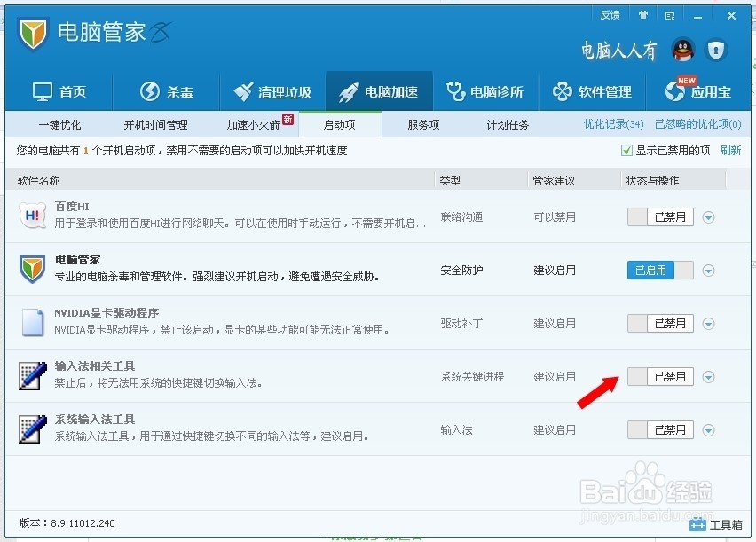Expand dropdown arrow for 系统输入法工具 row
Image resolution: width=756 pixels, height=542 pixels.
(708, 430)
